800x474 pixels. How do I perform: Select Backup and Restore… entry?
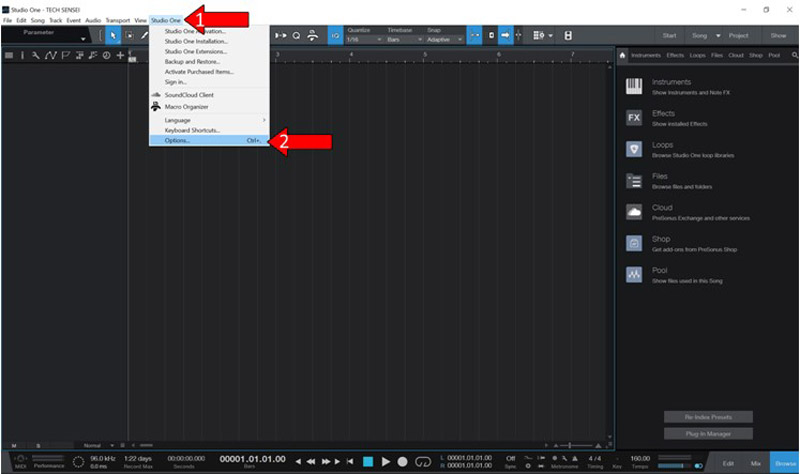tap(209, 61)
